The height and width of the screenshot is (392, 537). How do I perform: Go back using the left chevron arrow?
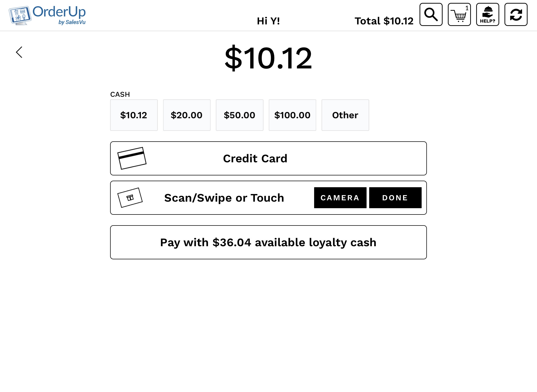[x=19, y=52]
